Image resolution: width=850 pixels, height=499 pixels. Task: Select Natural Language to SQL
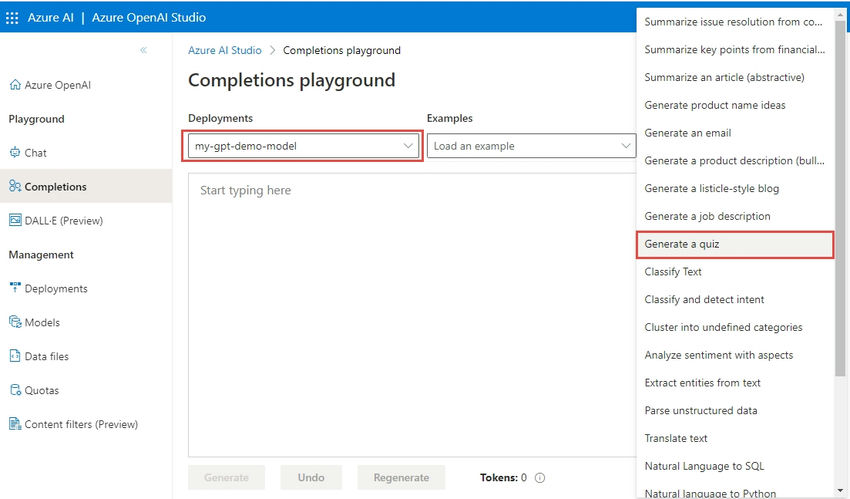(x=735, y=466)
